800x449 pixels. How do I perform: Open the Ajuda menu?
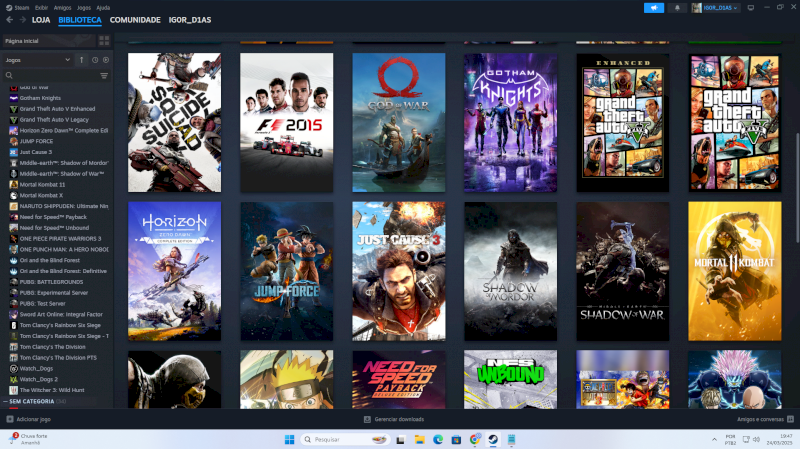click(103, 8)
